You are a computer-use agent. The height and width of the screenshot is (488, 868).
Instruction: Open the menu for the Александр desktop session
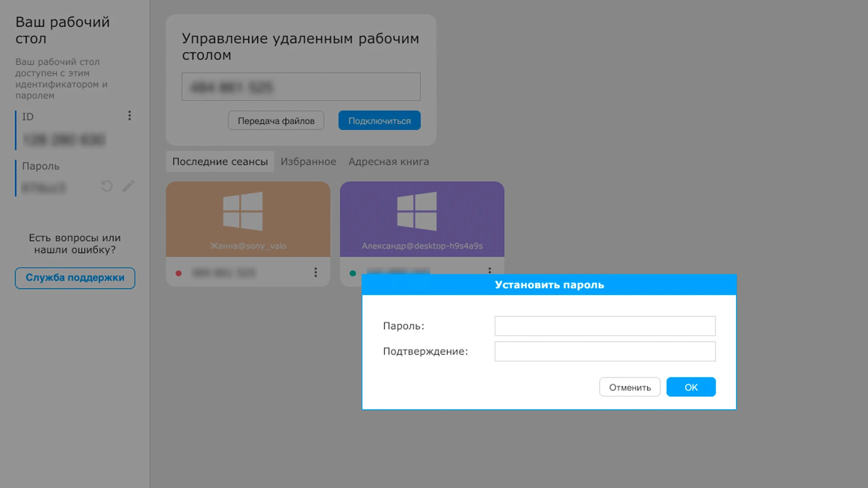click(x=490, y=270)
